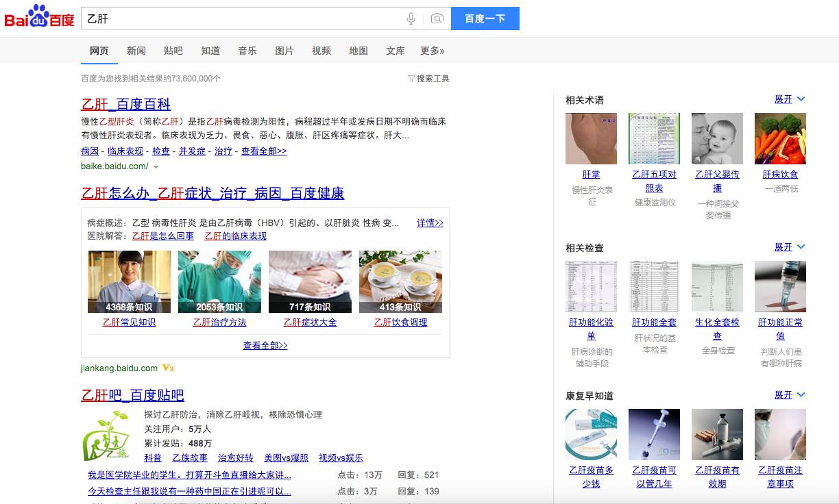Click the 2053条知识 surgeons thumbnail

pos(219,281)
